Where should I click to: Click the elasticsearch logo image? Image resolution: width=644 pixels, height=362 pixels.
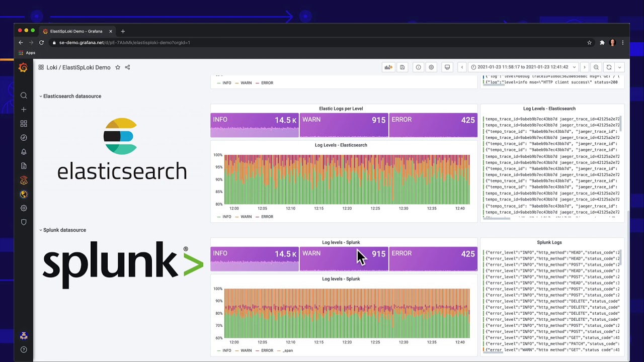click(122, 149)
